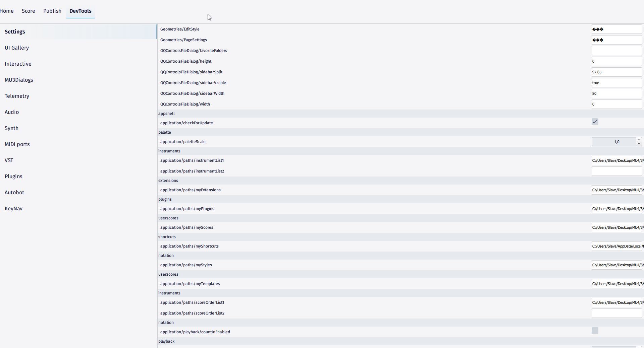644x348 pixels.
Task: Select MU3Dialogs in the sidebar
Action: (19, 80)
